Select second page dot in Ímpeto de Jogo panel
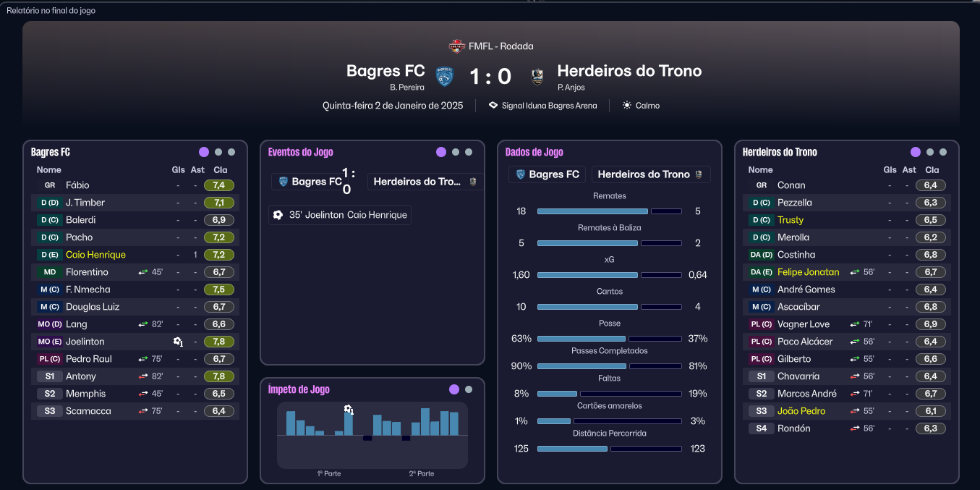The width and height of the screenshot is (980, 490). 469,389
